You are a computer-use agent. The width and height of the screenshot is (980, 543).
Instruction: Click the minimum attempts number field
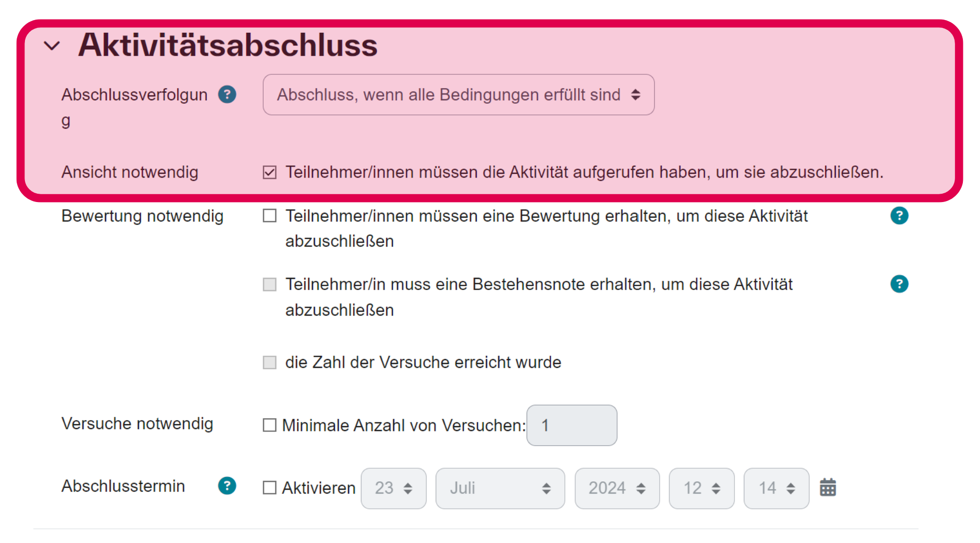[x=571, y=425]
